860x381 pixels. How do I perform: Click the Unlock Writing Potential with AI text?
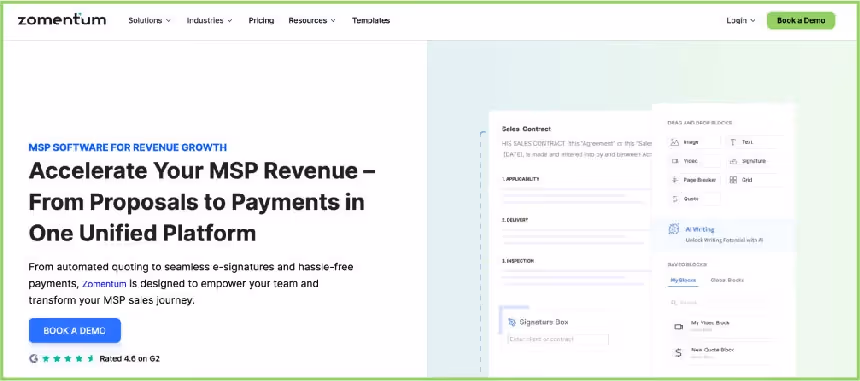pos(725,240)
